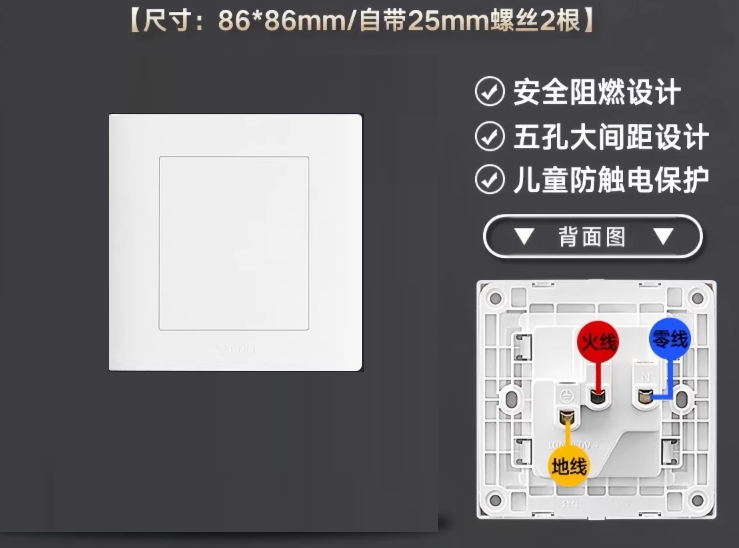This screenshot has height=548, width=739.
Task: Click the inner square of the blank panel
Action: click(234, 243)
